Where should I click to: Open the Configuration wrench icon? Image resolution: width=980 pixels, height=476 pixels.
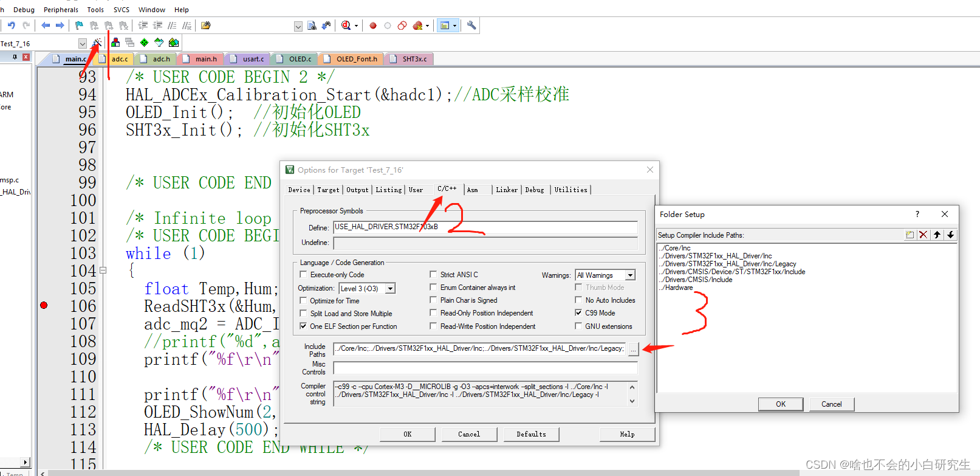pyautogui.click(x=471, y=26)
